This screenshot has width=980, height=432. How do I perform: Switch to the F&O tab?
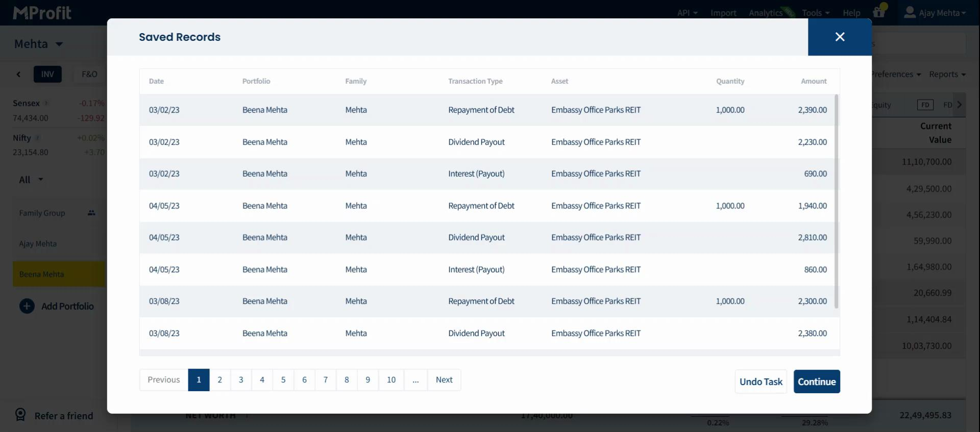click(x=89, y=74)
